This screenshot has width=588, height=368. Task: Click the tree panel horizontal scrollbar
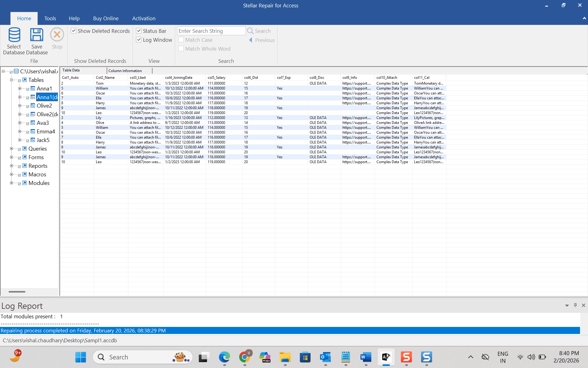[17, 292]
